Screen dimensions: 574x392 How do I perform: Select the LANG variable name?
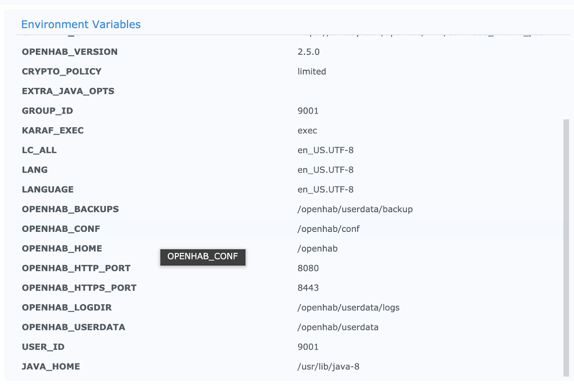pos(35,170)
